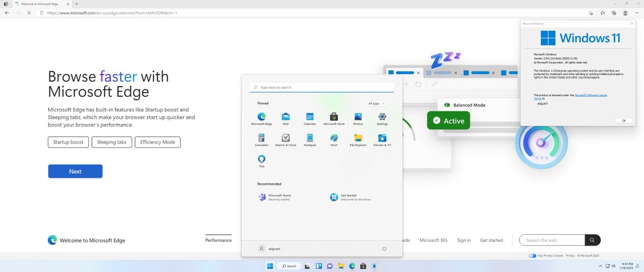
Task: Click OK in About Windows dialog
Action: click(624, 120)
